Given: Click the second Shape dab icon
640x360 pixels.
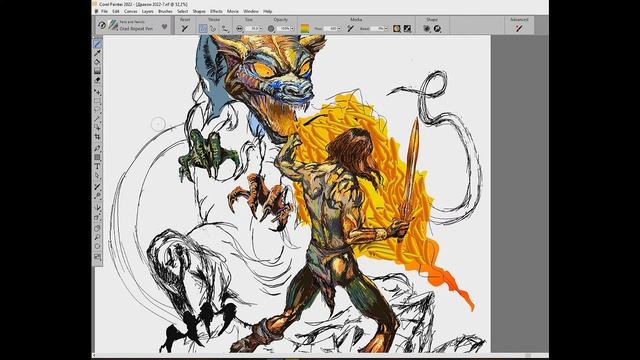Looking at the screenshot, I should 437,29.
